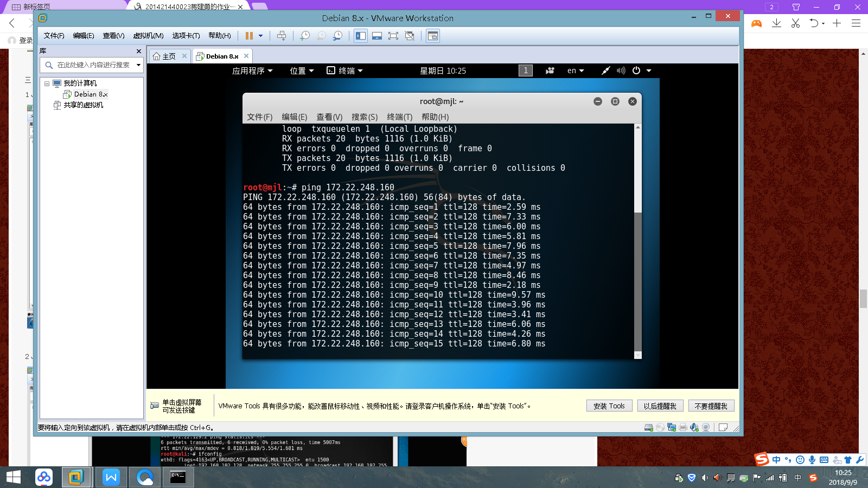Open the Windows Start button
This screenshot has width=868, height=488.
coord(14,477)
